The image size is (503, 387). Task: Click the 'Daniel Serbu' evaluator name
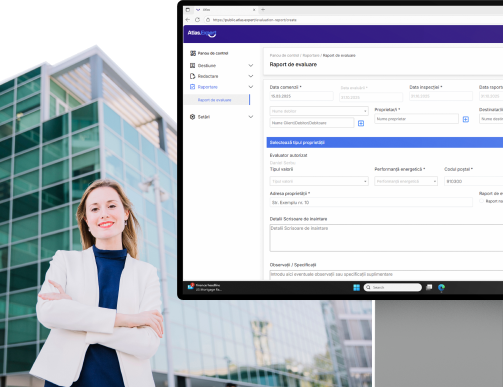click(x=282, y=163)
